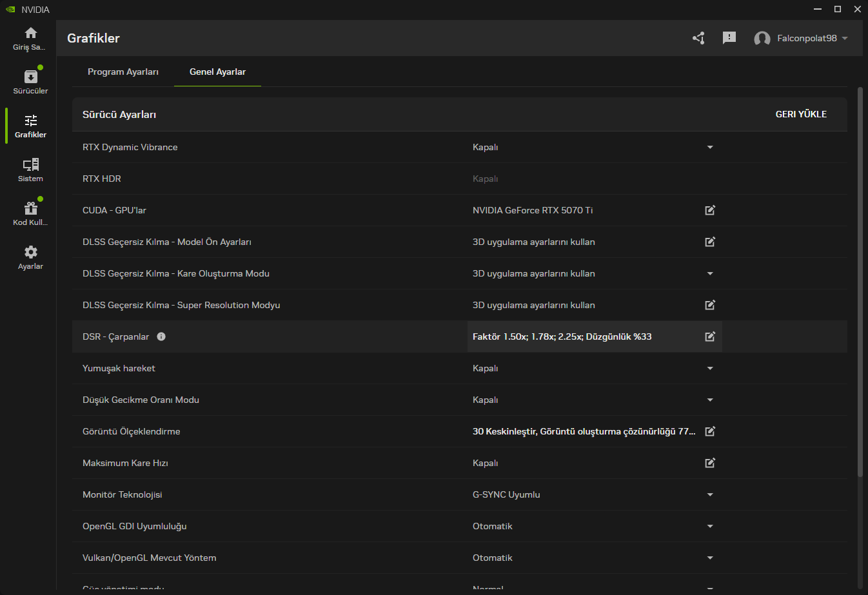
Task: Open the Sürücüler drivers section
Action: (30, 83)
